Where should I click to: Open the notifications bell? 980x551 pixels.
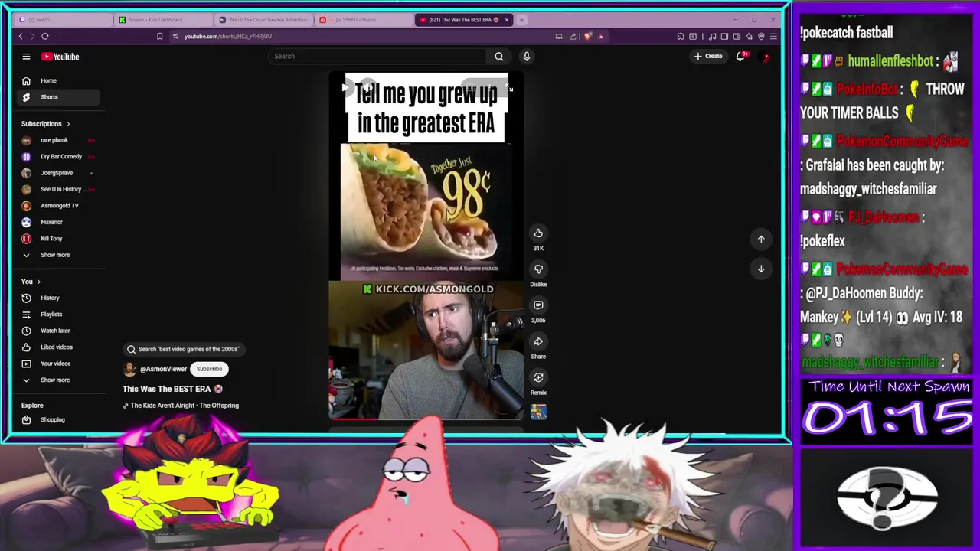[740, 56]
